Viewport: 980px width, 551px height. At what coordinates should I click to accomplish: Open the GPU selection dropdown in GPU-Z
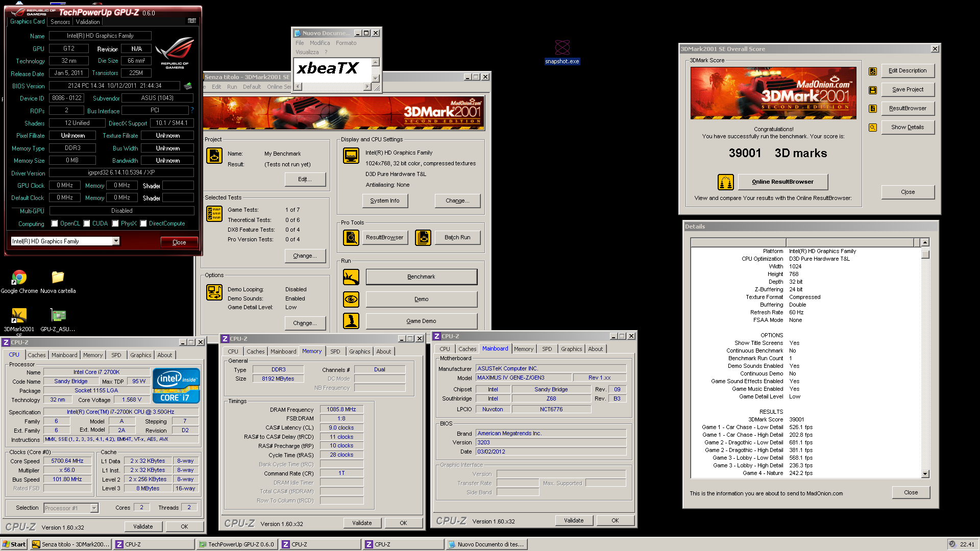pyautogui.click(x=116, y=241)
